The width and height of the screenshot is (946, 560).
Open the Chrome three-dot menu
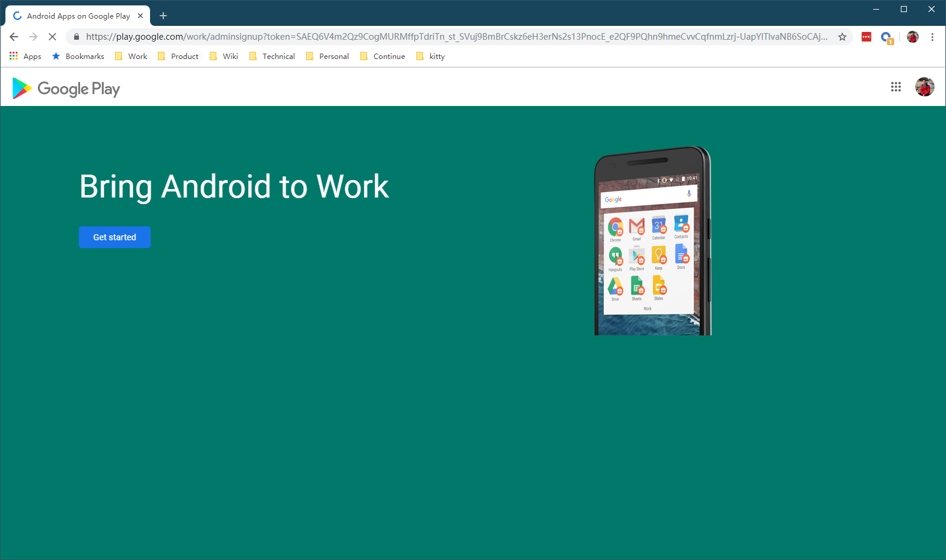(932, 37)
